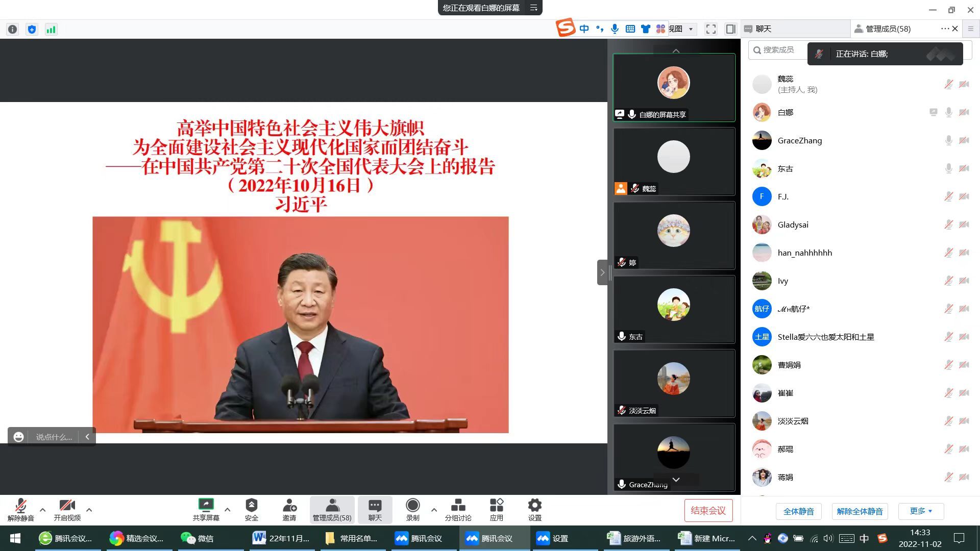The width and height of the screenshot is (980, 551).
Task: Click the Share Screen (共享屏幕) icon
Action: pos(206,506)
